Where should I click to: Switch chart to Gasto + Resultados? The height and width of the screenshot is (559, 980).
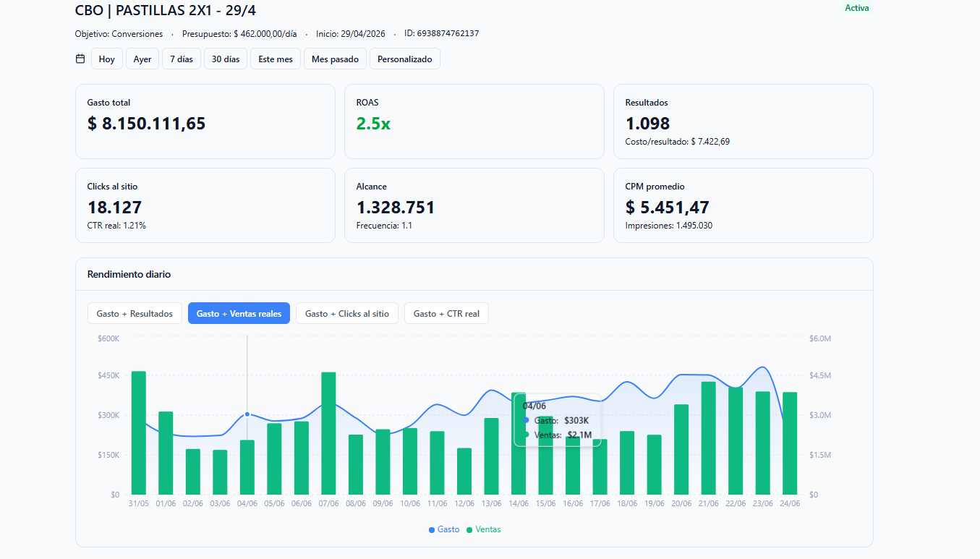click(135, 313)
